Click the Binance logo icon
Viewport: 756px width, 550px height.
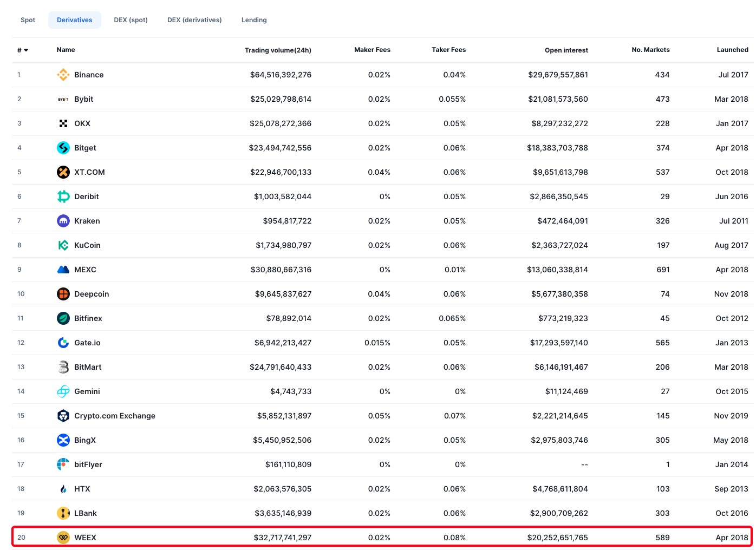[63, 75]
